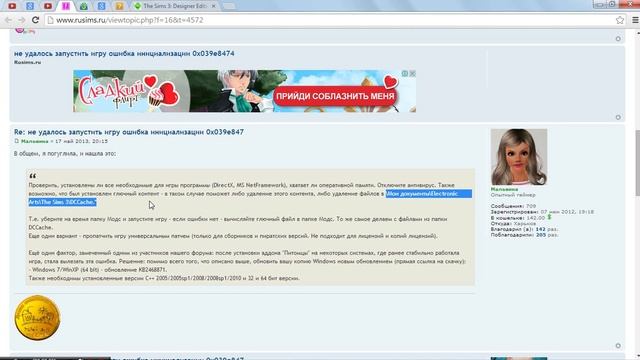This screenshot has width=640, height=360.
Task: Click the browser forward arrow
Action: pyautogui.click(x=22, y=20)
